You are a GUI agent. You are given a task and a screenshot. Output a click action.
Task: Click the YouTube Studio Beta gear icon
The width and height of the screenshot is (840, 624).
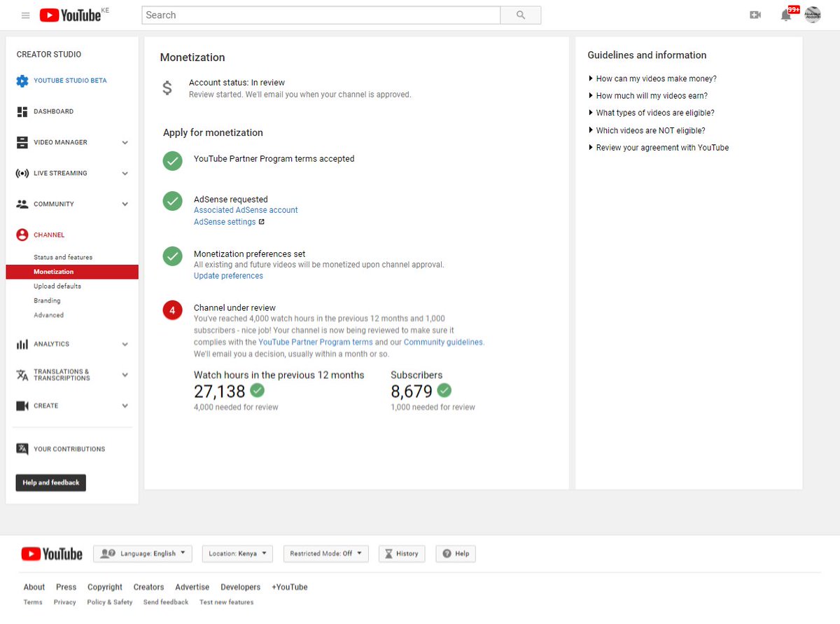(x=22, y=81)
